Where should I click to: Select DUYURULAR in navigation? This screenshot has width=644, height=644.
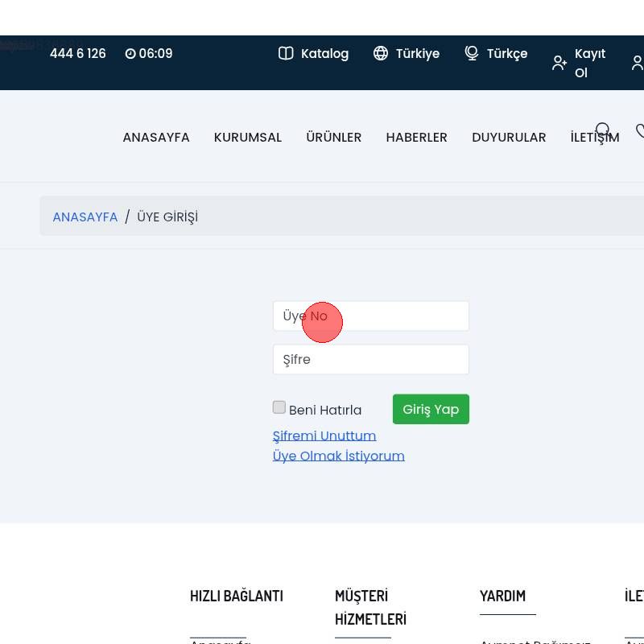509,138
